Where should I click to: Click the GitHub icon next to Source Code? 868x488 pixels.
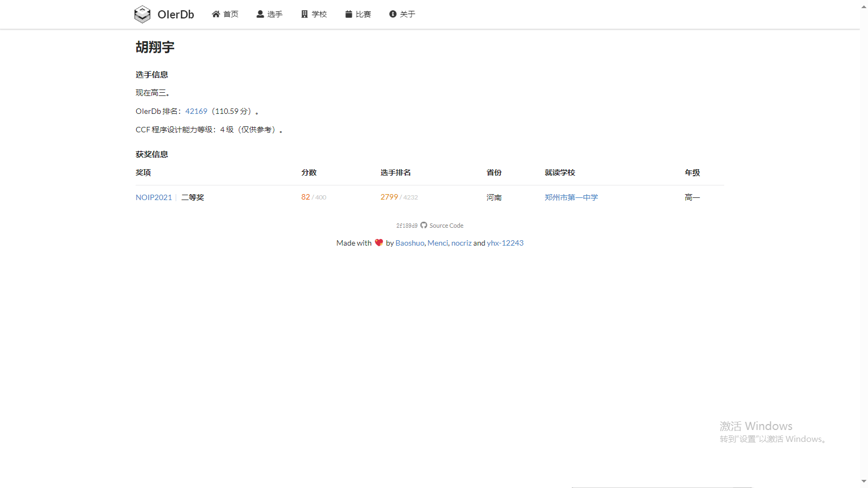coord(424,226)
